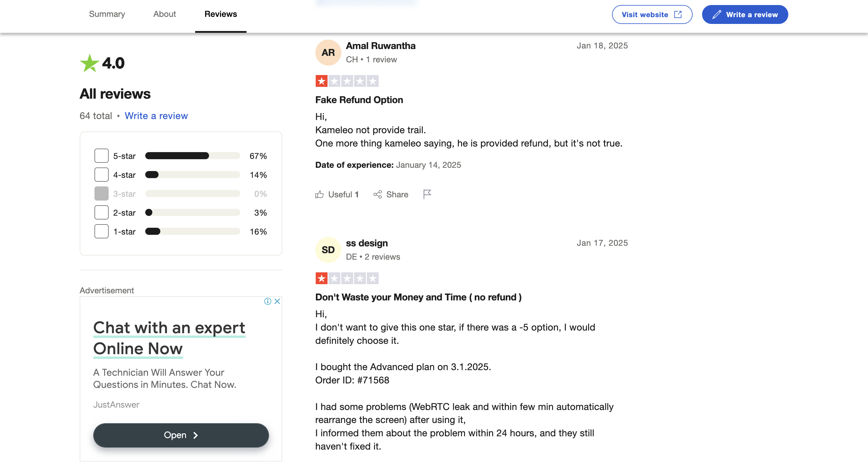The width and height of the screenshot is (868, 467).
Task: Click the CH • 1 review text
Action: point(371,60)
